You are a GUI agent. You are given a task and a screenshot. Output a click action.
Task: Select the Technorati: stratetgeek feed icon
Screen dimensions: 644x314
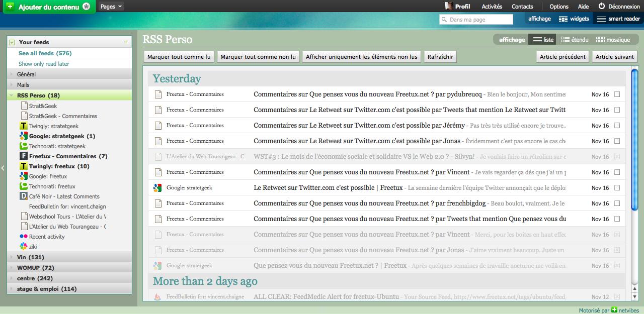23,146
